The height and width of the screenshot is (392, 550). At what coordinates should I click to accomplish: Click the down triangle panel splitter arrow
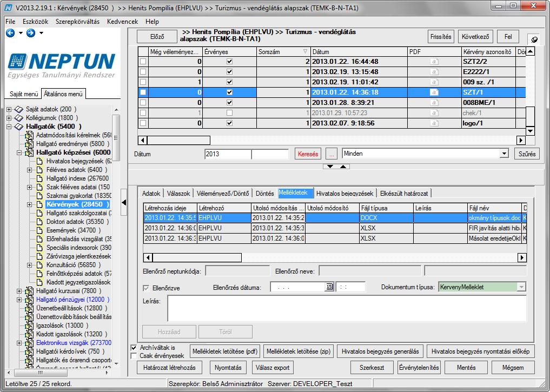click(x=330, y=167)
